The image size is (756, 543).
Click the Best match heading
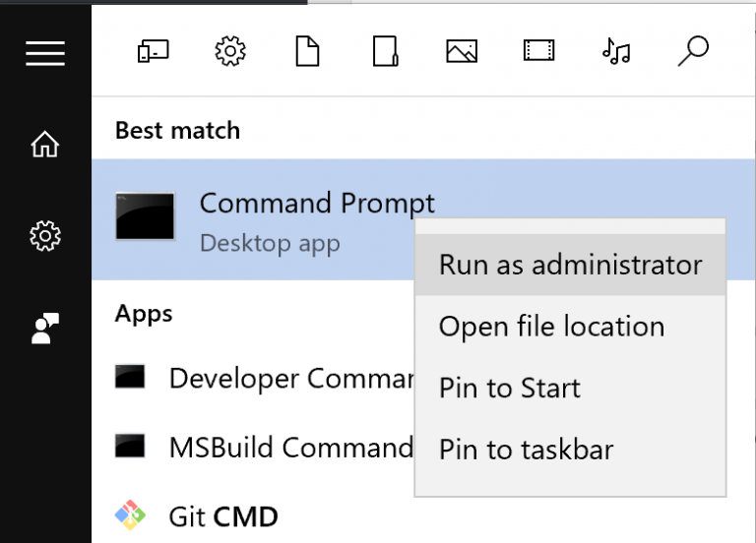click(x=177, y=131)
